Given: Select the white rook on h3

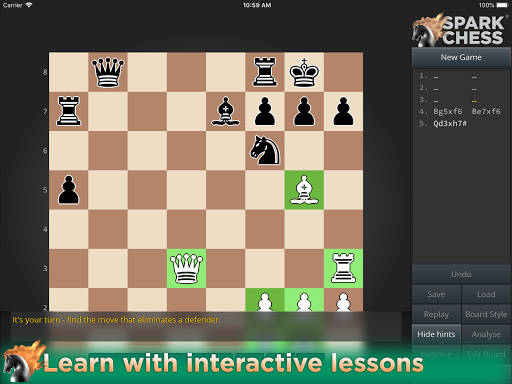Looking at the screenshot, I should [343, 268].
